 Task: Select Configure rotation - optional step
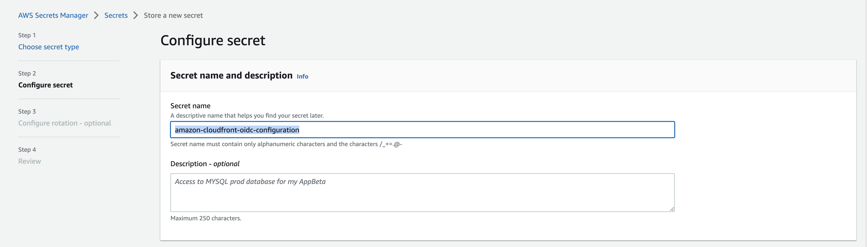pos(64,123)
